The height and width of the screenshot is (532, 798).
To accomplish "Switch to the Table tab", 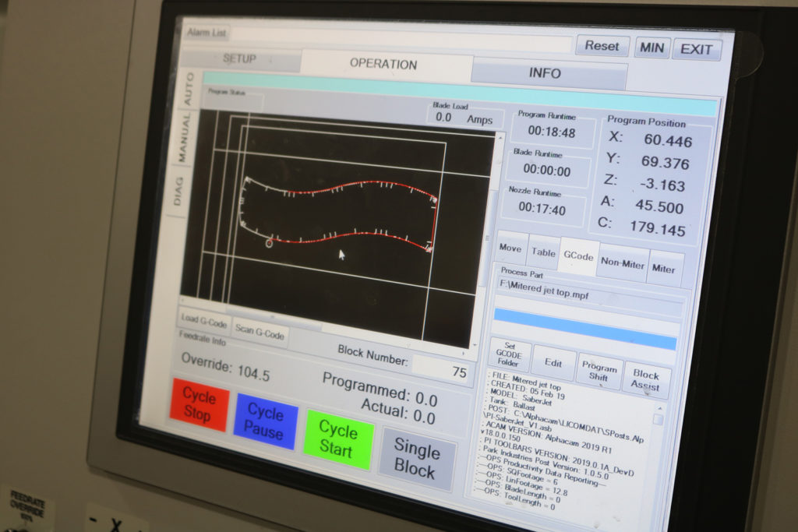I will [543, 252].
